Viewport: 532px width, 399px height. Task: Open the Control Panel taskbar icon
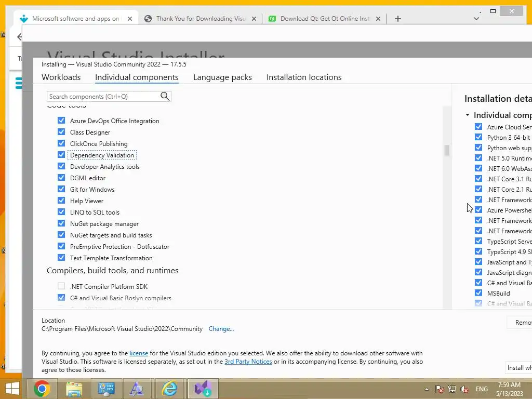click(x=106, y=389)
